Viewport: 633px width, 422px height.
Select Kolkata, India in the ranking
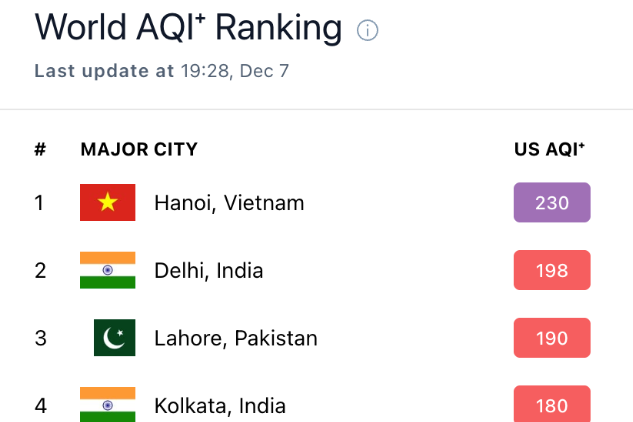[220, 405]
